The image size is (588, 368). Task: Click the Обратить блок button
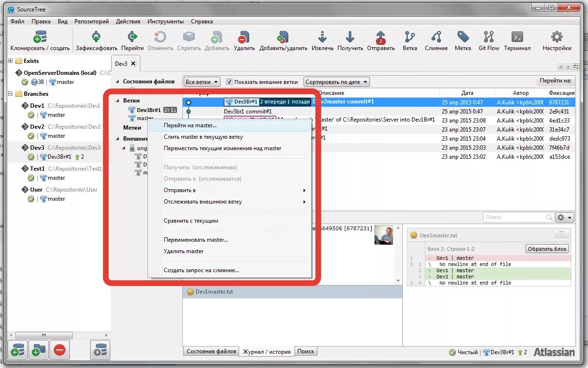(x=547, y=249)
